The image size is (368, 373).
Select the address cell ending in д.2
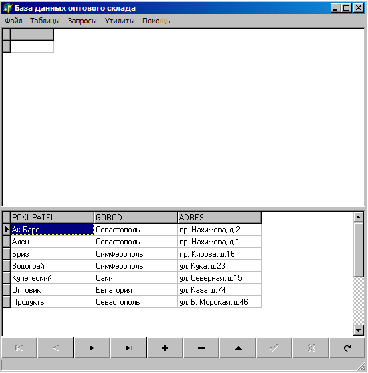tap(220, 229)
